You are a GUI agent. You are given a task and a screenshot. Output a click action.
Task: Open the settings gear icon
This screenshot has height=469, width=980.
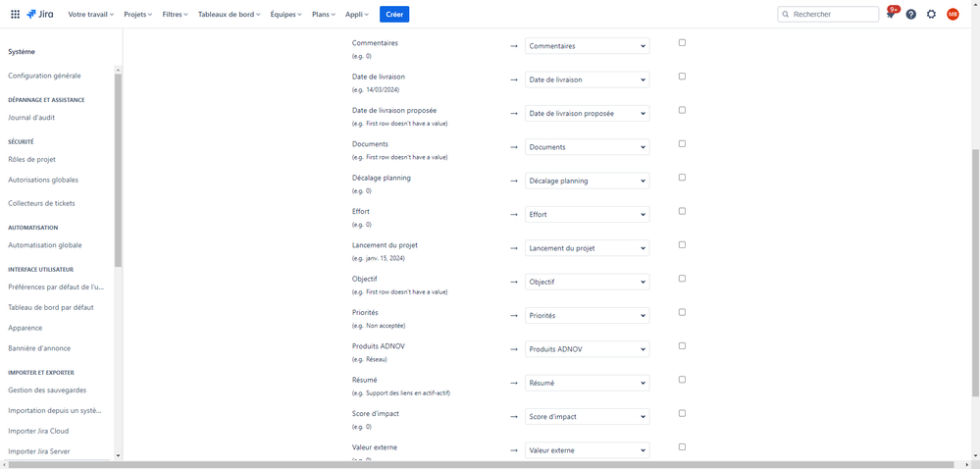click(x=931, y=14)
